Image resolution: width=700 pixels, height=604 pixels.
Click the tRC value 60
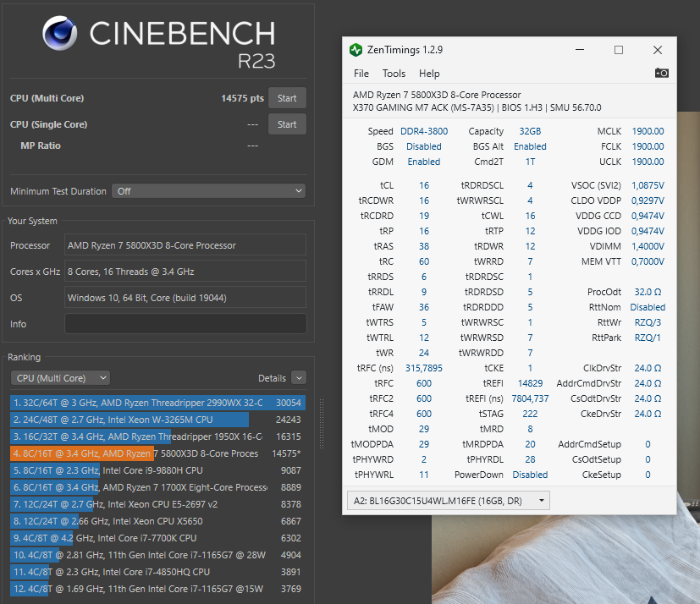click(x=424, y=261)
